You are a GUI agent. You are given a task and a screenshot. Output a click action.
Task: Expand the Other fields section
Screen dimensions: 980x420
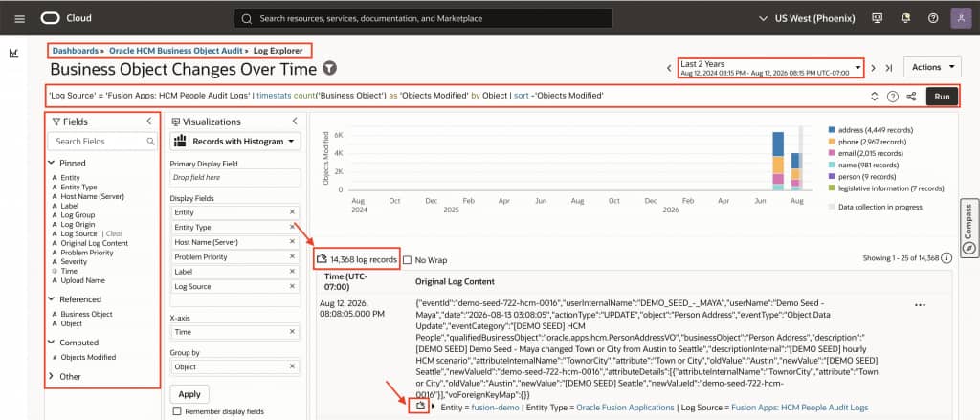point(52,376)
